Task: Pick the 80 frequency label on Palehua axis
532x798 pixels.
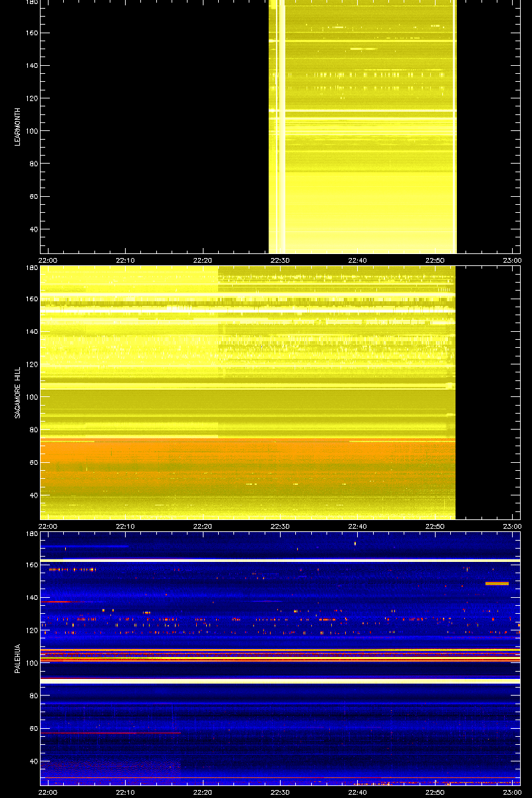Action: tap(33, 696)
